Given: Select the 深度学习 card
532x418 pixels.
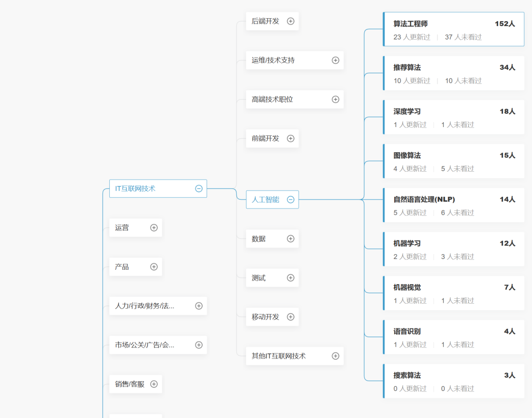Looking at the screenshot, I should point(454,117).
